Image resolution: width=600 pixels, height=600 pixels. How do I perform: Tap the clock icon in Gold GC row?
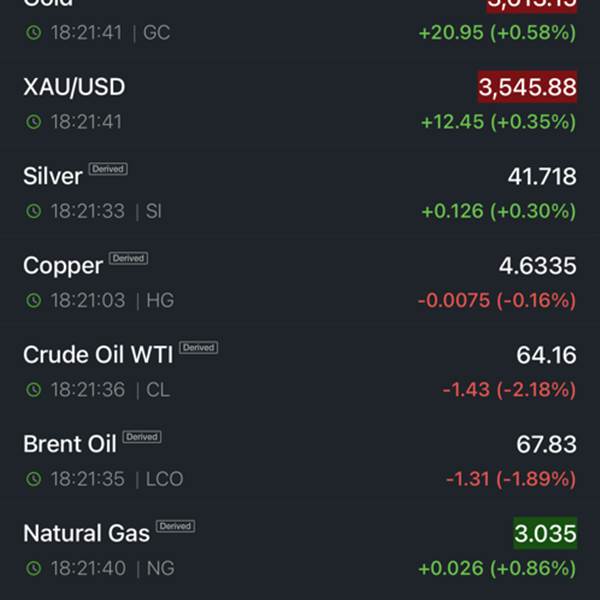point(34,33)
